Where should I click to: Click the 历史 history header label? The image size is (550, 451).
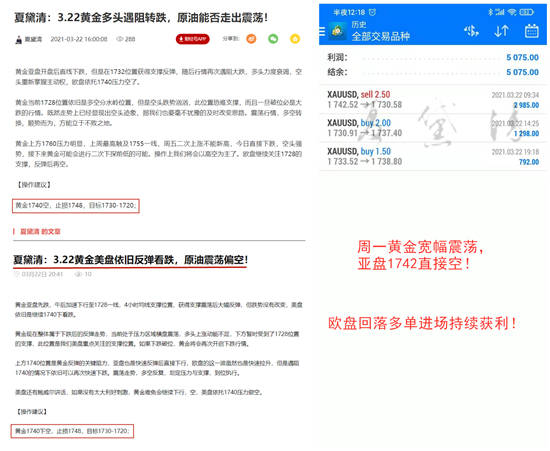(x=359, y=25)
